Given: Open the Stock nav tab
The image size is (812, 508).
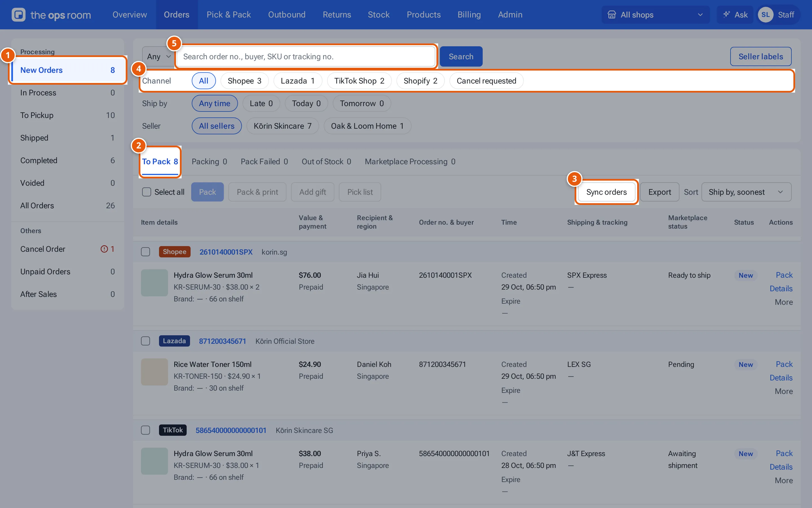Looking at the screenshot, I should coord(379,14).
